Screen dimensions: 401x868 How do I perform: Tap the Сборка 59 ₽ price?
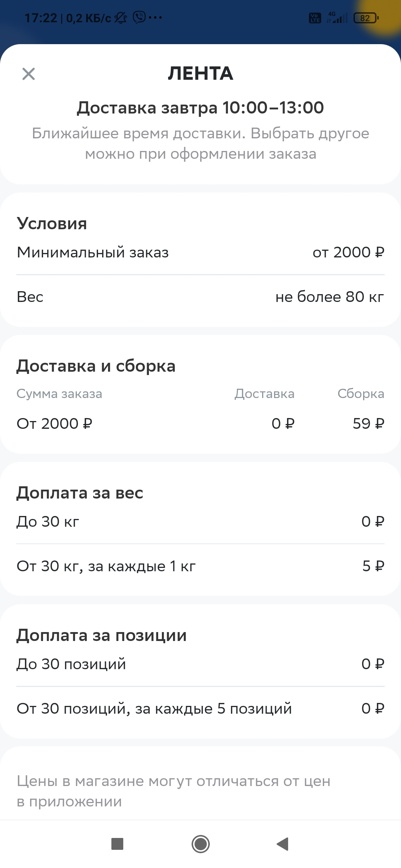[368, 424]
